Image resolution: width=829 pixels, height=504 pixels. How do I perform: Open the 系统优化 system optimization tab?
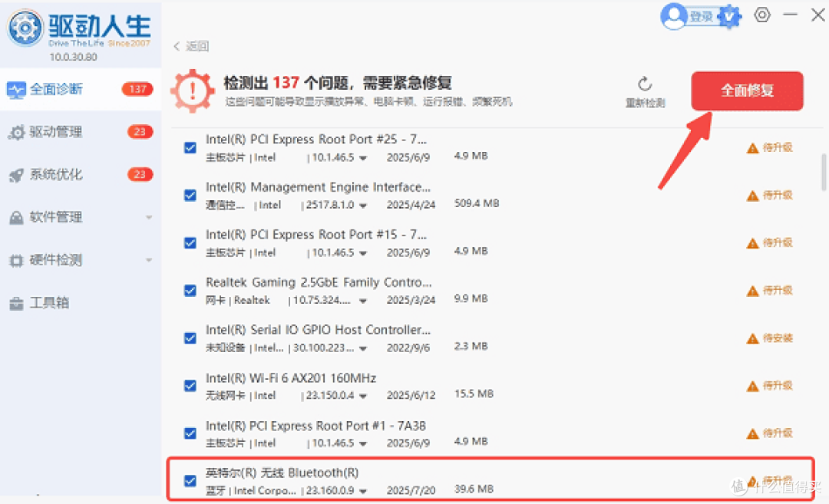(x=81, y=174)
